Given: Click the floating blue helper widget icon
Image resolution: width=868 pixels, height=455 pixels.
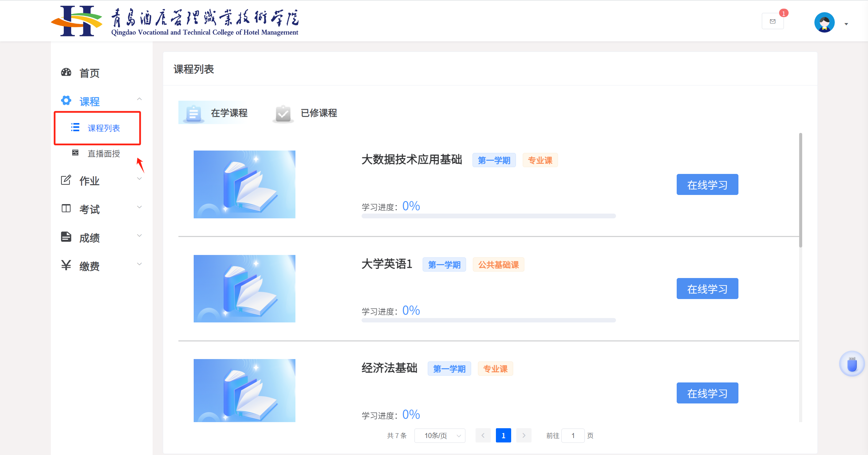Looking at the screenshot, I should (x=851, y=364).
